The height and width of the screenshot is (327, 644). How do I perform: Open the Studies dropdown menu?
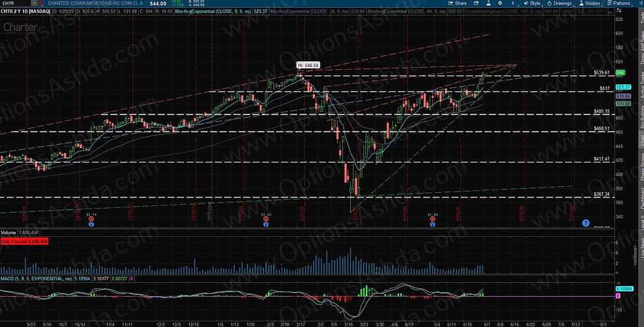click(x=589, y=3)
